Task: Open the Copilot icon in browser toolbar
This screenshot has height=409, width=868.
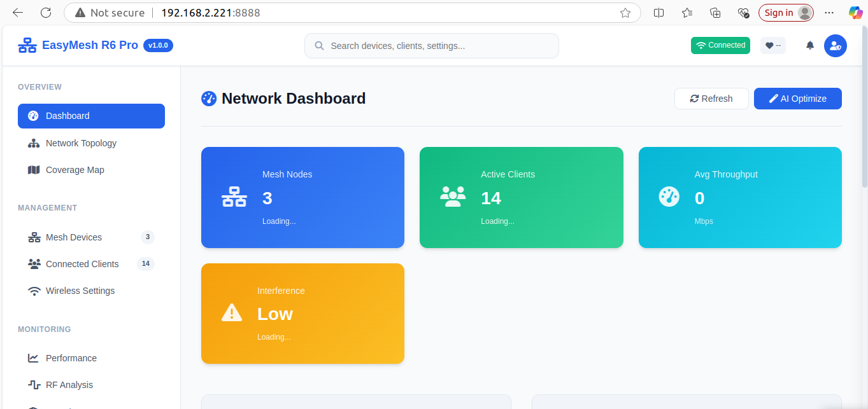Action: [x=855, y=13]
